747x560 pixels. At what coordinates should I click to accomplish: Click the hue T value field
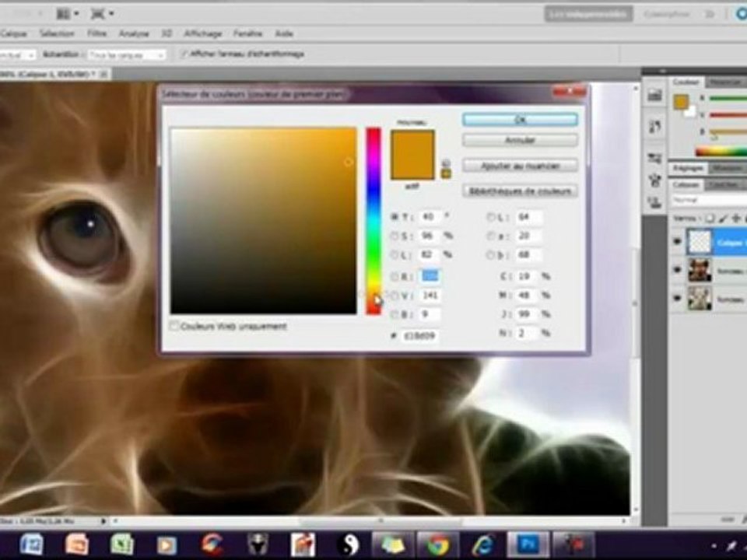click(x=430, y=217)
